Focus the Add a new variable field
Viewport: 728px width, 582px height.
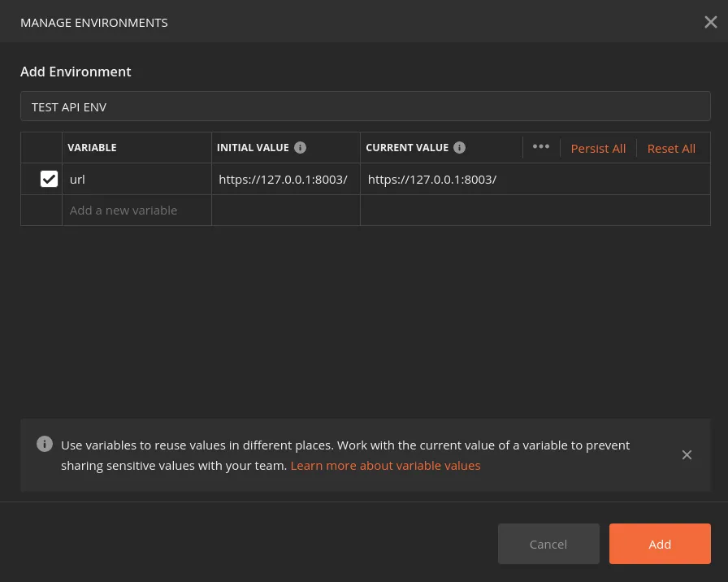click(136, 210)
